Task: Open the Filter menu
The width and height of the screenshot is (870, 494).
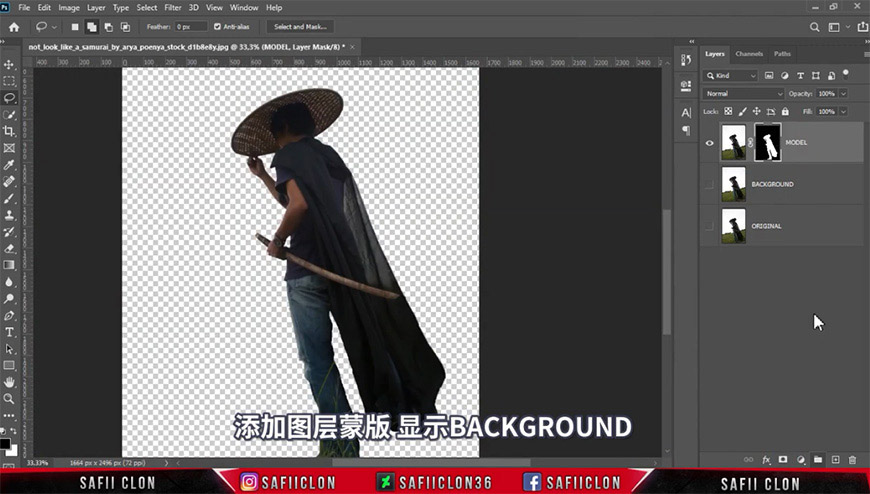Action: click(x=173, y=8)
